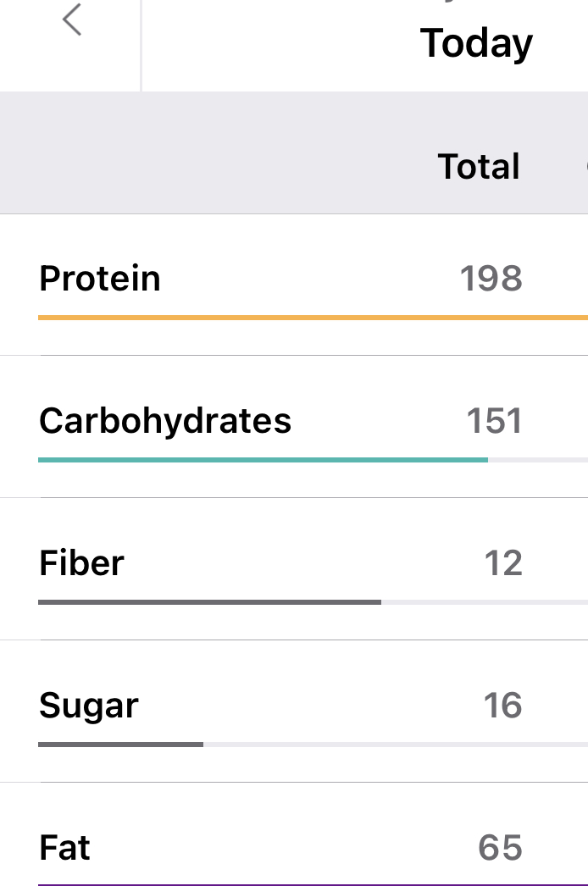Tap the Protein total value 198
This screenshot has height=886, width=588.
point(491,279)
